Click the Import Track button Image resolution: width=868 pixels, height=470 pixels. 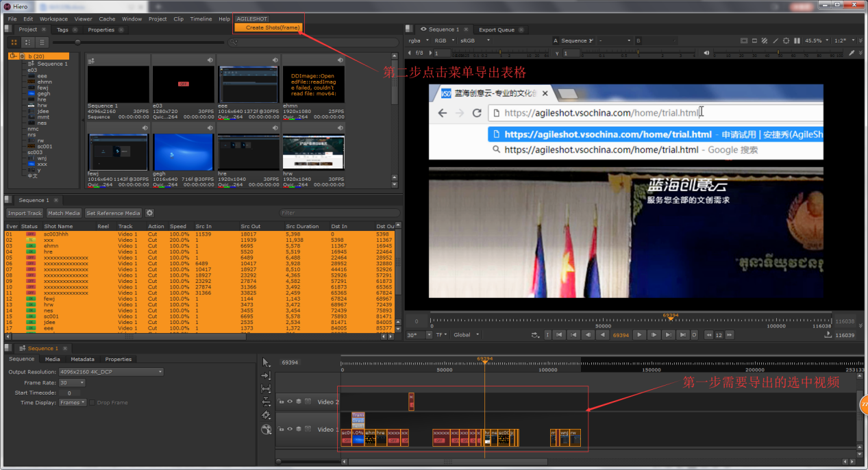(25, 213)
